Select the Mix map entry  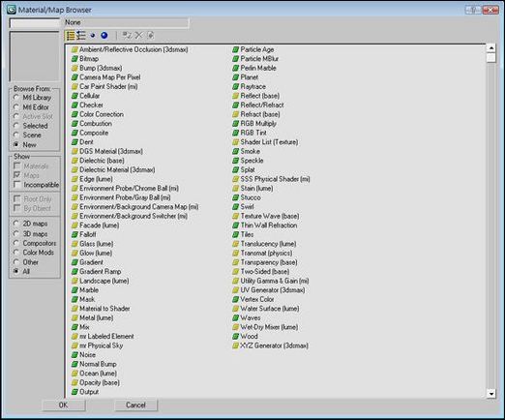[x=84, y=327]
